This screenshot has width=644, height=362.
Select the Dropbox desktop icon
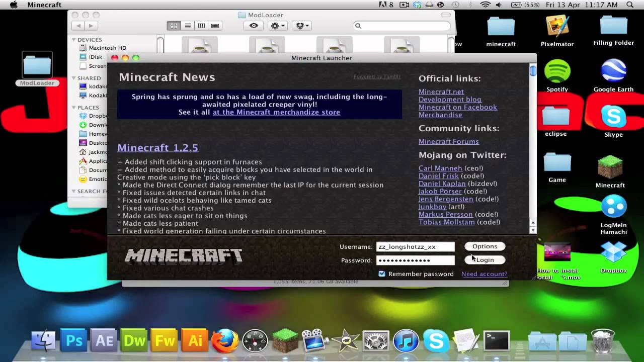tap(613, 253)
